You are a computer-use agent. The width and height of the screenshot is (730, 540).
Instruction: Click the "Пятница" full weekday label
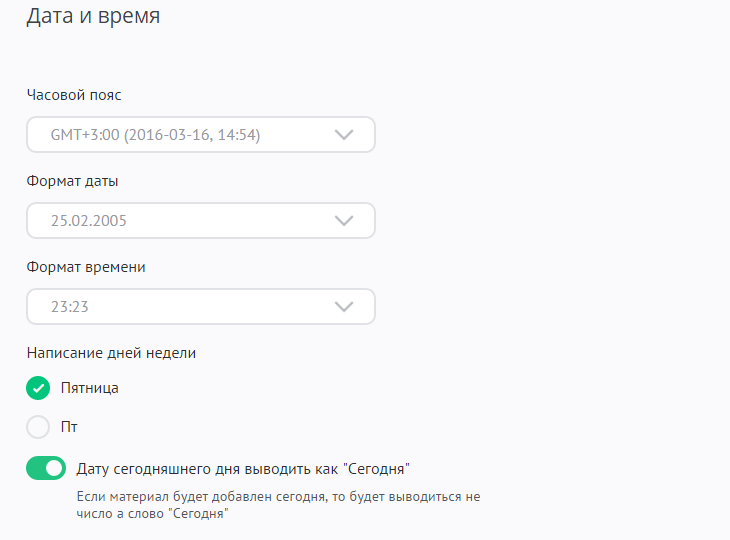[90, 388]
